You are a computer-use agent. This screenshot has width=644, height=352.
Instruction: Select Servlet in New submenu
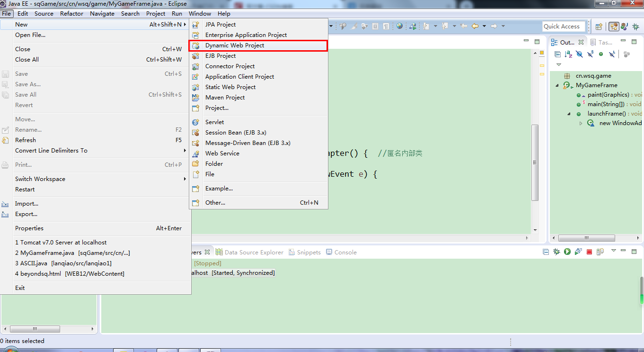pos(258,122)
